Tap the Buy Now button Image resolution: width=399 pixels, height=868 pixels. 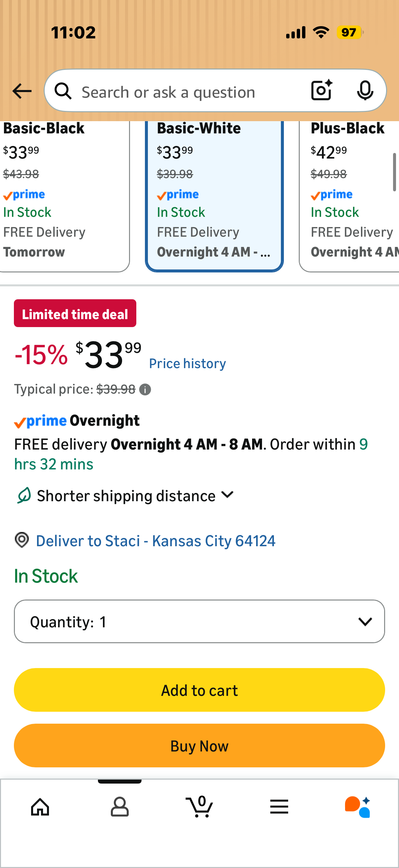point(199,746)
